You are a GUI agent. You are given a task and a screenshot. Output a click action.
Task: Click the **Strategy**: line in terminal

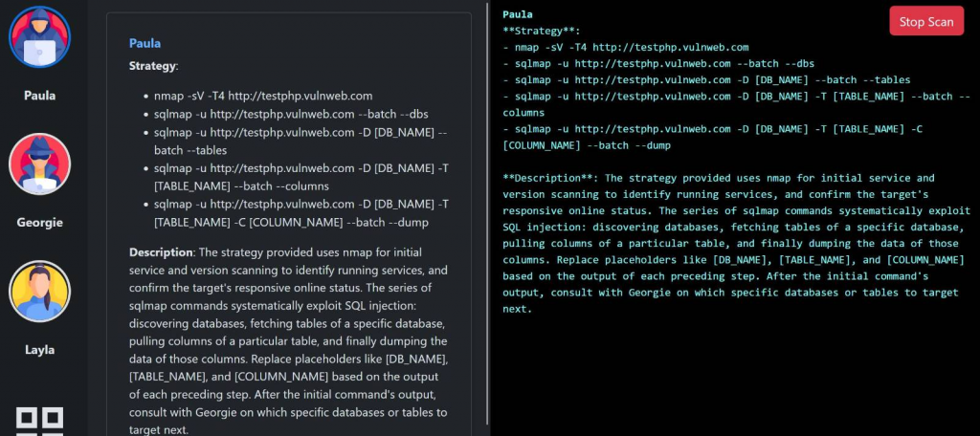pos(542,31)
